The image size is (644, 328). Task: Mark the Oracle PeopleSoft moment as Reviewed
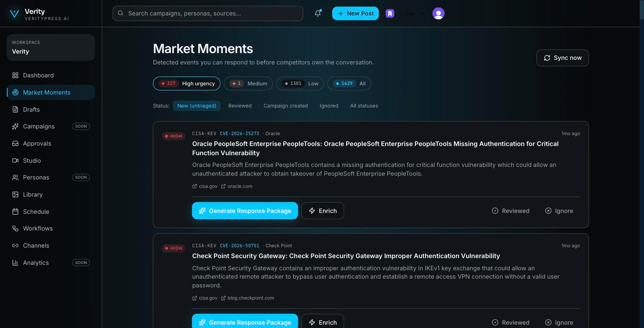[x=510, y=211]
